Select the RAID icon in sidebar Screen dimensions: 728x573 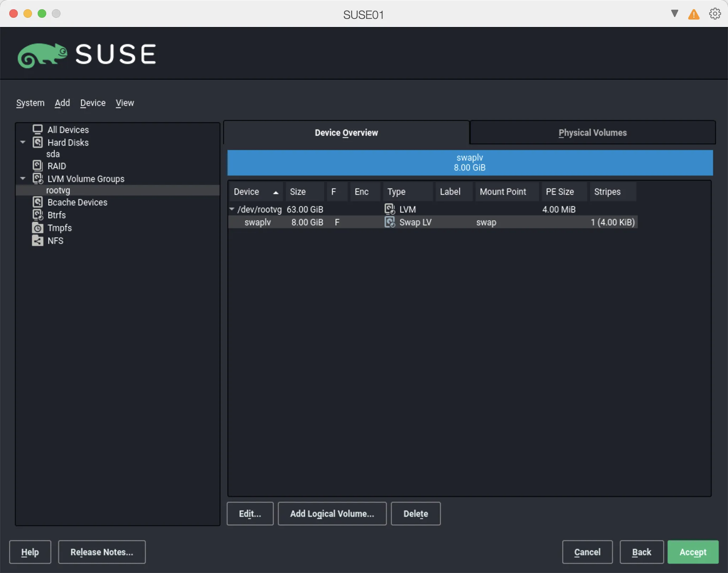point(38,165)
